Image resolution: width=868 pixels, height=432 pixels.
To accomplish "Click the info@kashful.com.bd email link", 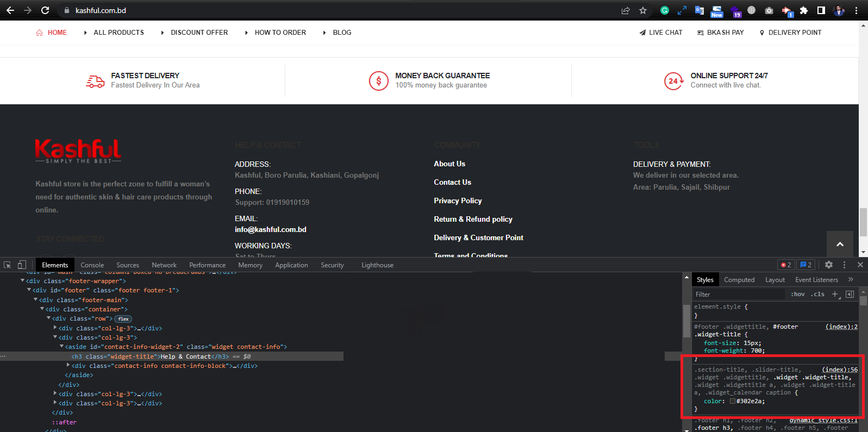I will click(271, 229).
